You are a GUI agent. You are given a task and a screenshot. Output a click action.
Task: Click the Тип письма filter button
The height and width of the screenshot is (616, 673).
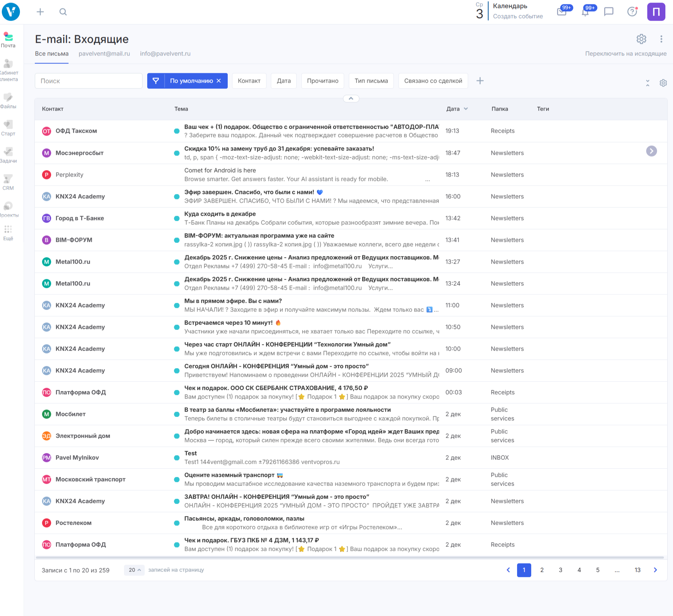[x=371, y=81]
